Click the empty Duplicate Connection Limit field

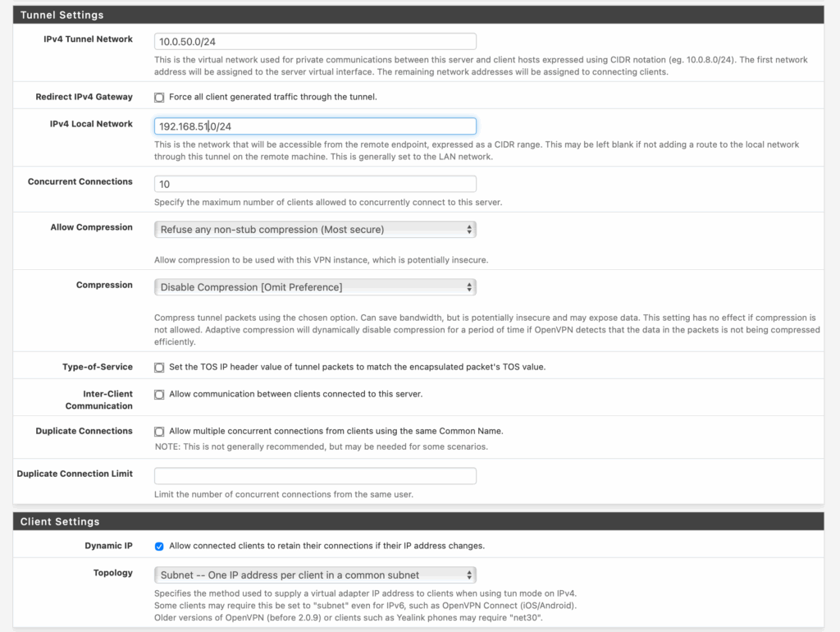[315, 476]
